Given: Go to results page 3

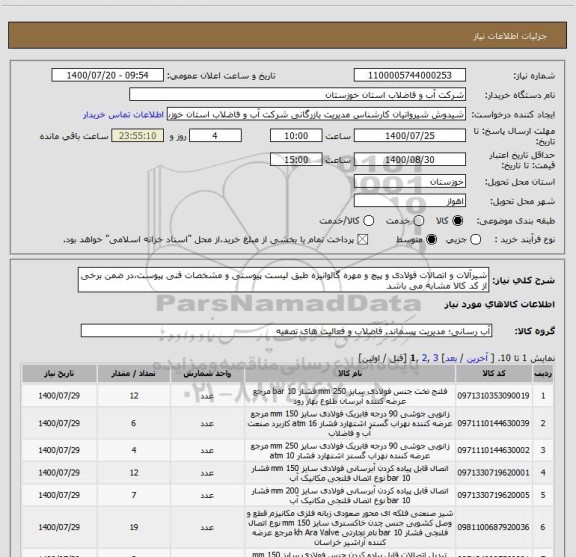Looking at the screenshot, I should click(x=436, y=358).
